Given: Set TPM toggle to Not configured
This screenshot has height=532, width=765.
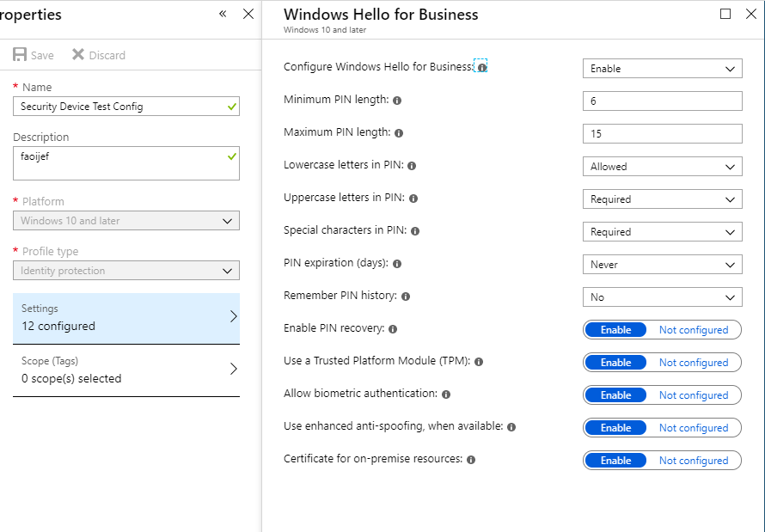Looking at the screenshot, I should [693, 363].
